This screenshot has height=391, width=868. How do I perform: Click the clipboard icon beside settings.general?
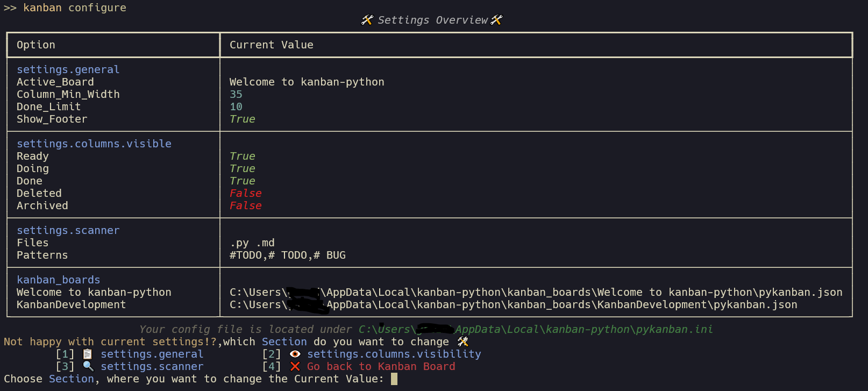point(88,354)
